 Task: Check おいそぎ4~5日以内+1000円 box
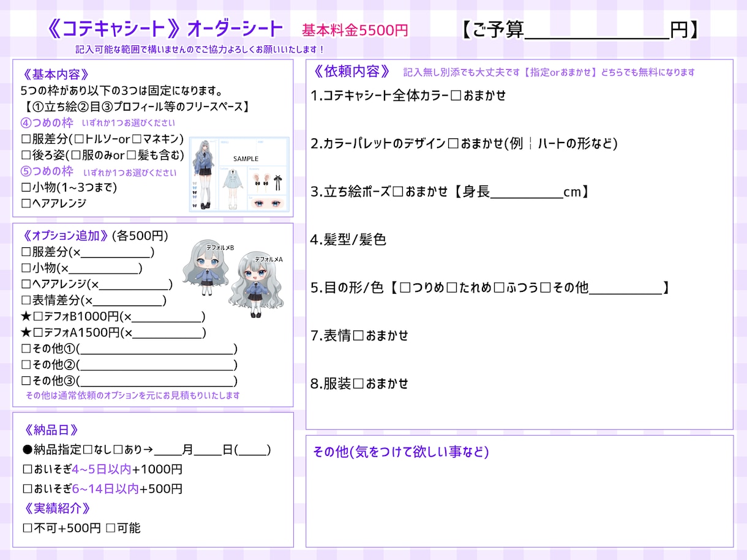28,469
